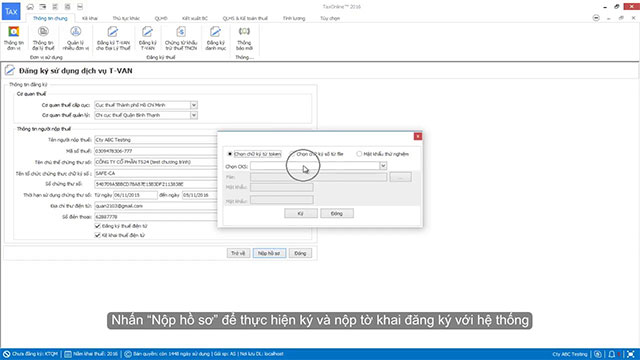The image size is (640, 360).
Task: Switch to Tính lương tab
Action: (294, 18)
